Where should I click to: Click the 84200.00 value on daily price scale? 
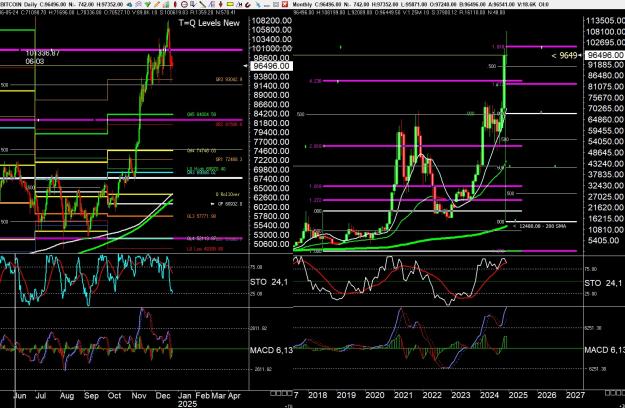(271, 114)
